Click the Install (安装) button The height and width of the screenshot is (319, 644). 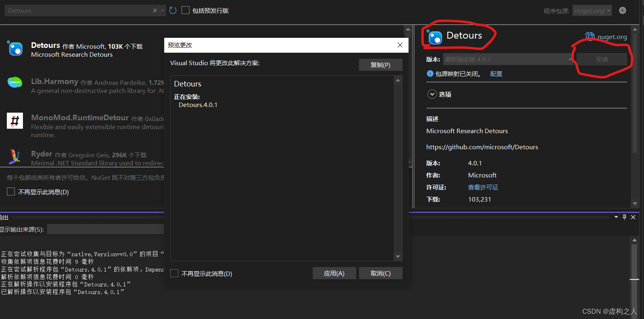click(602, 59)
